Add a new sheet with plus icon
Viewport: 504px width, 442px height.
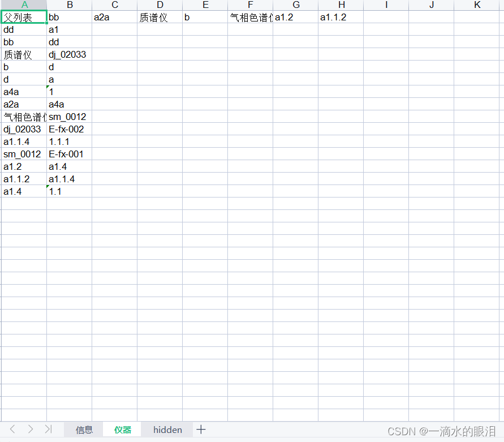(201, 430)
